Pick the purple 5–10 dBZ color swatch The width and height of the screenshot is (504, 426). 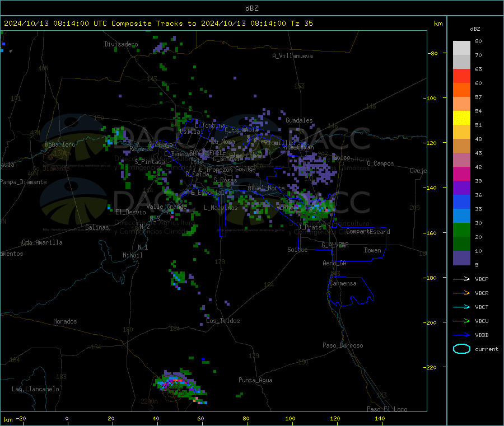pos(461,258)
